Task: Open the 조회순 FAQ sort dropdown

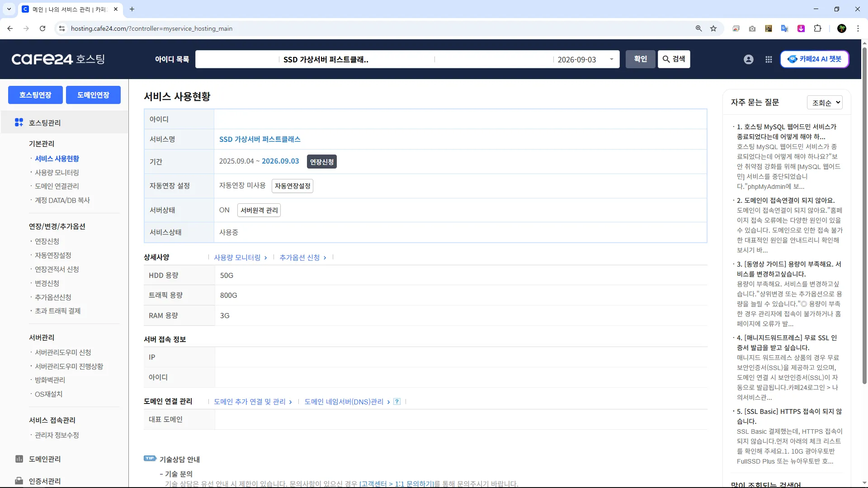Action: [x=825, y=103]
